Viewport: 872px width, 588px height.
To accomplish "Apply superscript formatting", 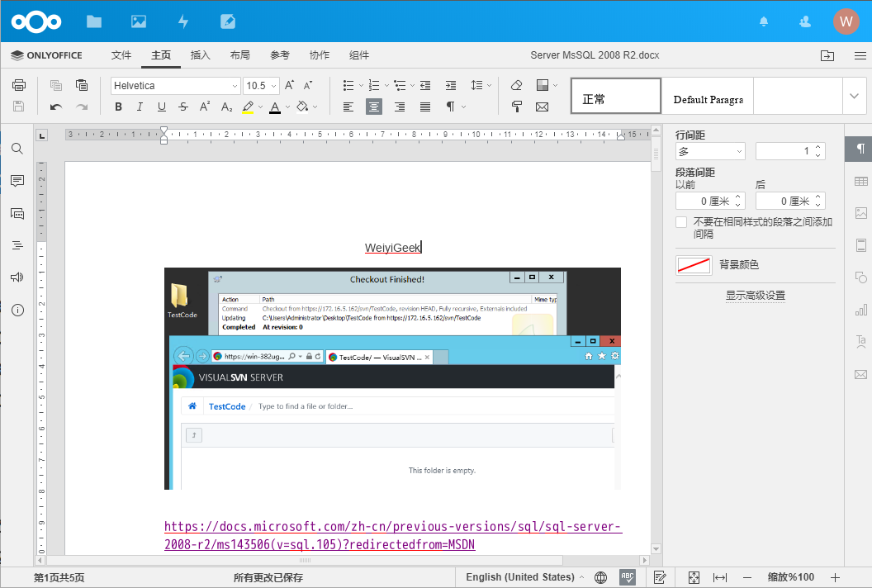I will pyautogui.click(x=205, y=107).
